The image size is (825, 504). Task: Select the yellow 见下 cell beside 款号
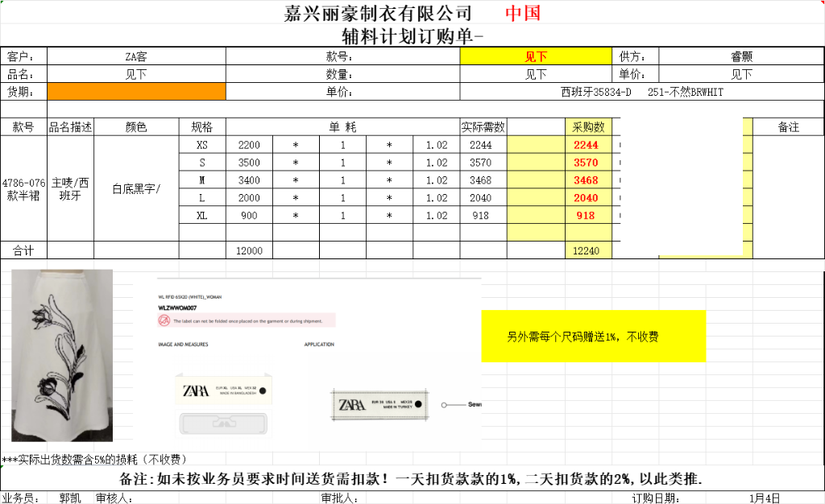pos(536,57)
